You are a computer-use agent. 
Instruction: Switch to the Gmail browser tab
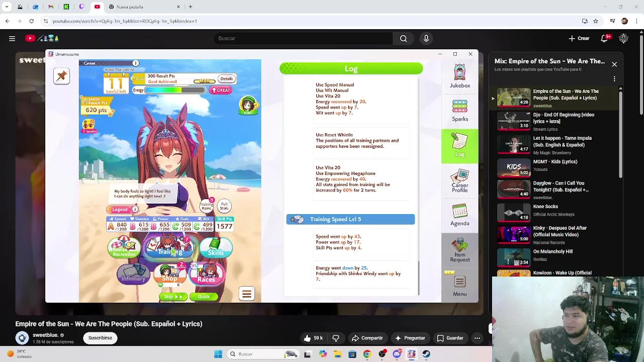pos(51,7)
